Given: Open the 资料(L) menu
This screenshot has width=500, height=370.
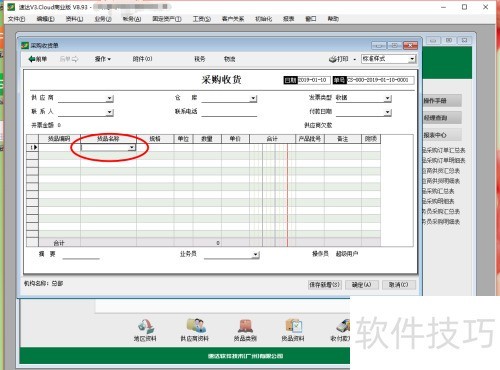Looking at the screenshot, I should click(x=74, y=19).
